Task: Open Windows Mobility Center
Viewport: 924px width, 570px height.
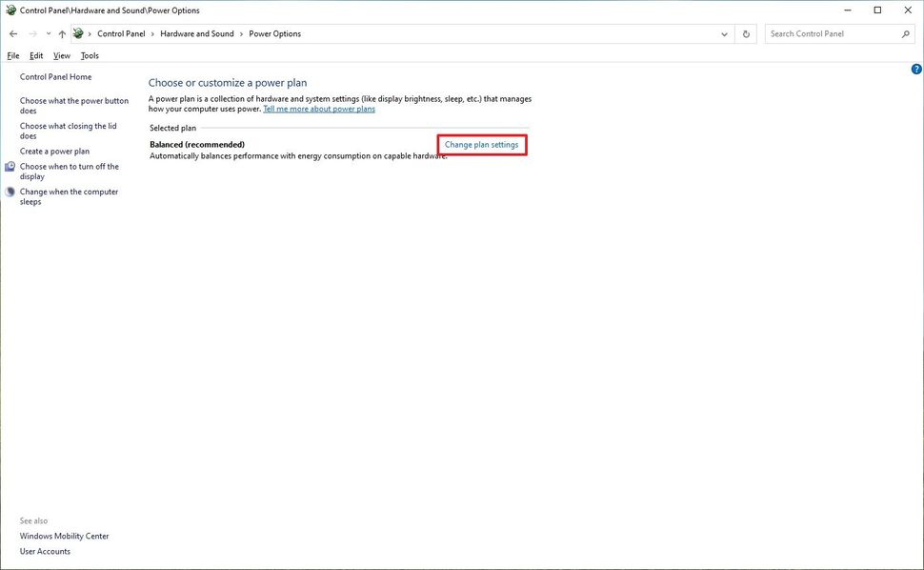Action: tap(64, 536)
